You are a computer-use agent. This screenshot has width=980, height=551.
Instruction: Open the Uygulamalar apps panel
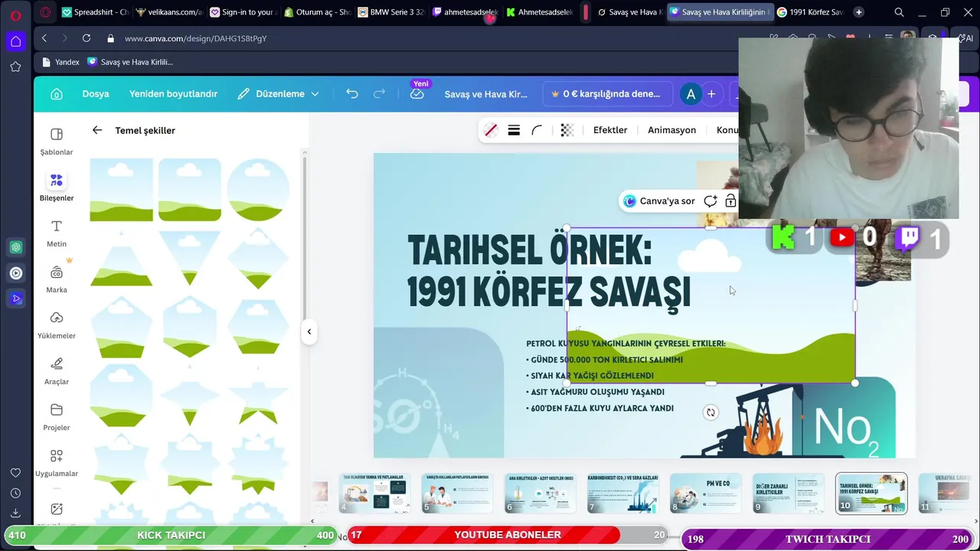tap(56, 463)
